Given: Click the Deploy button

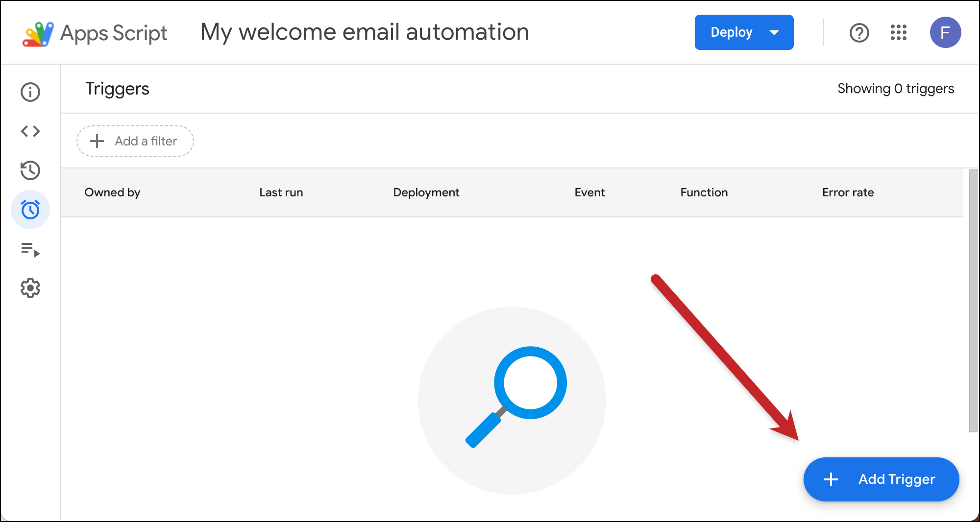Looking at the screenshot, I should click(x=732, y=32).
